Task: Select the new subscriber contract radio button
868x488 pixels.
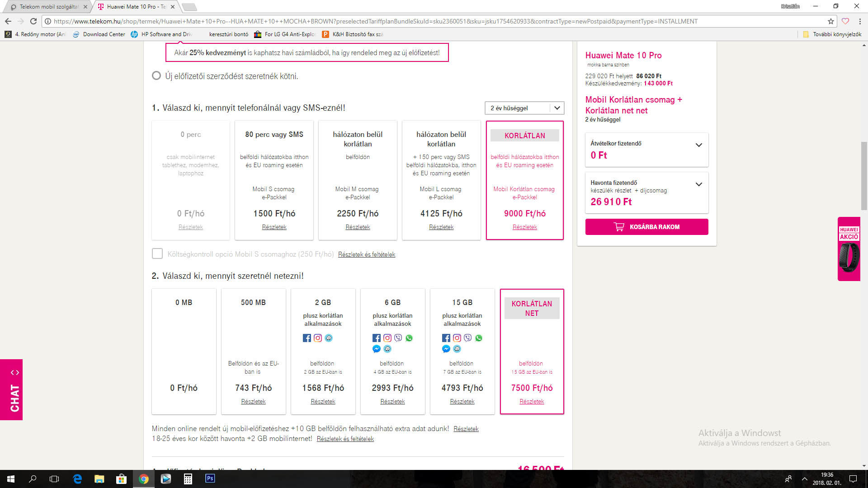Action: click(x=156, y=76)
